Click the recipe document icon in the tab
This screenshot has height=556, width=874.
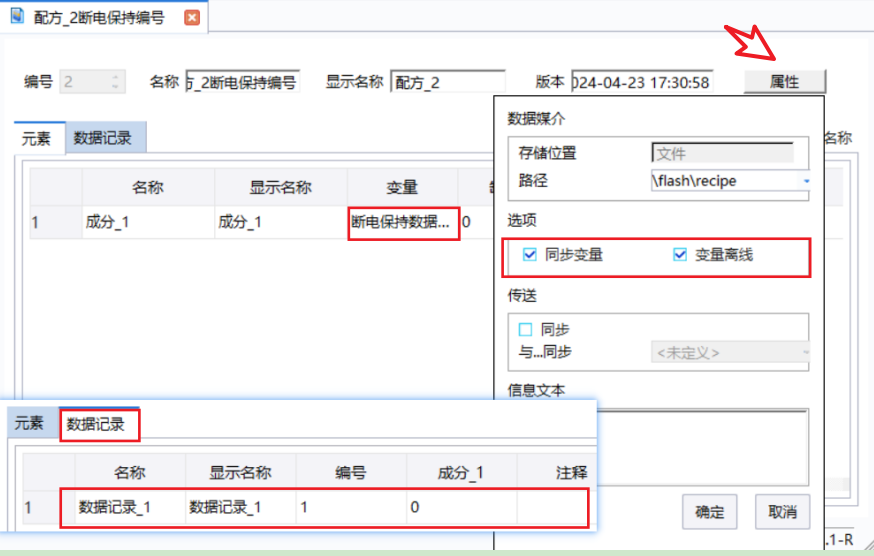click(x=17, y=16)
